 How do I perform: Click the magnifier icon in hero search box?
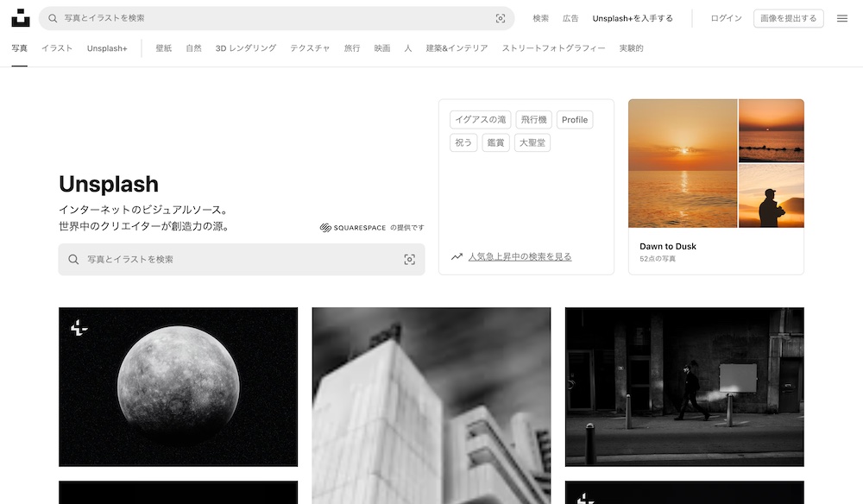(x=73, y=259)
